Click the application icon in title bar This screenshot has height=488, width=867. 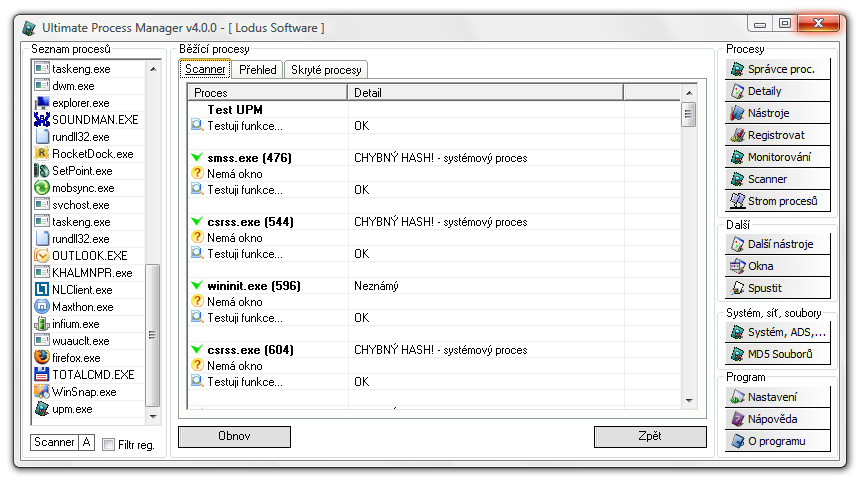click(29, 28)
